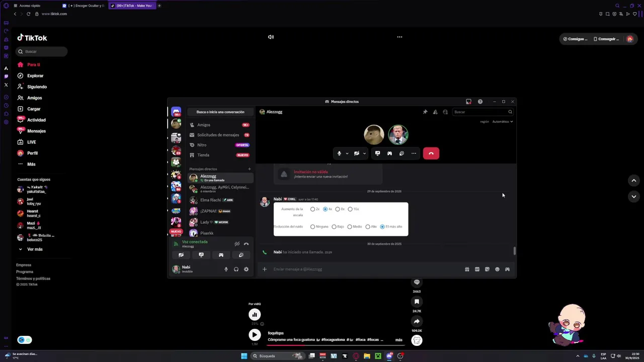644x362 pixels.
Task: Show hidden system tray icons chevron
Action: (578, 356)
